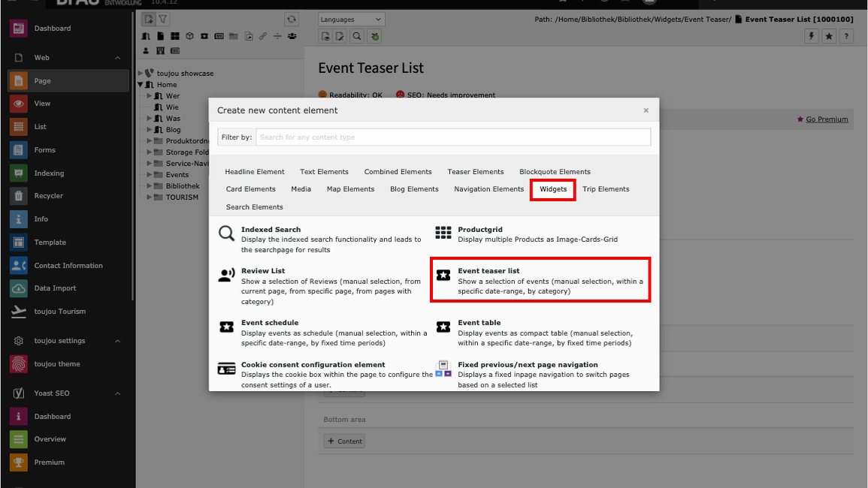This screenshot has height=488, width=868.
Task: Collapse the Home tree node
Action: click(141, 85)
